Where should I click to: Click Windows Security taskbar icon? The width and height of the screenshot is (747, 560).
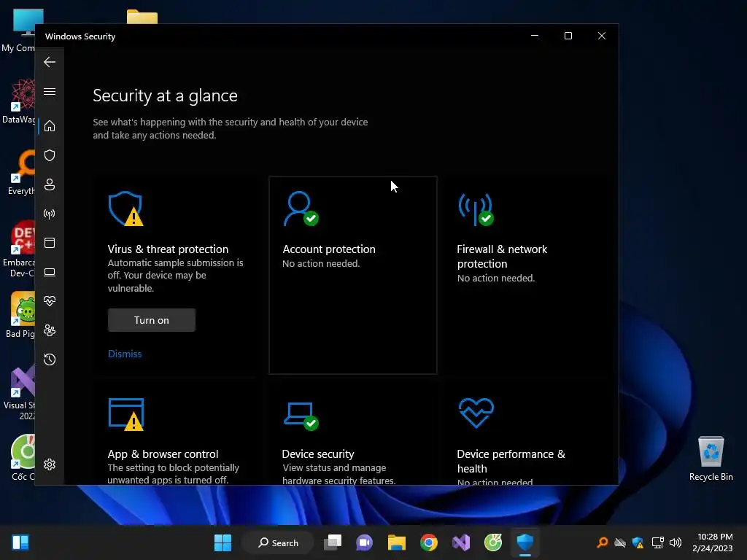(525, 542)
